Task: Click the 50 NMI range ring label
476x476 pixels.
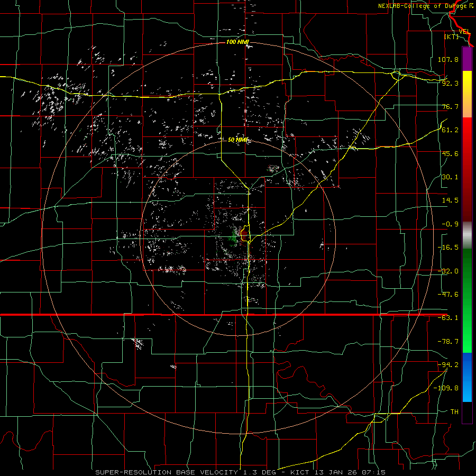Action: point(237,140)
